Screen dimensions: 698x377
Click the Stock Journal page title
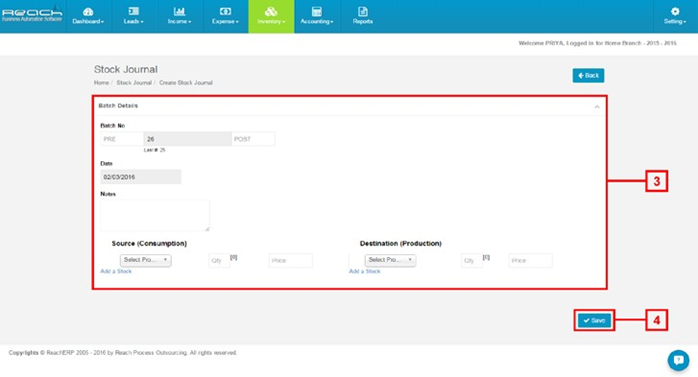126,69
